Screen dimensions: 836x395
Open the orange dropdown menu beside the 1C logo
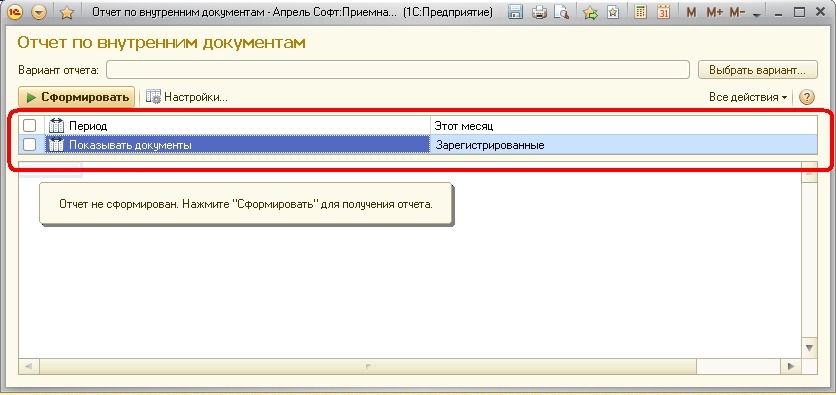pyautogui.click(x=39, y=12)
